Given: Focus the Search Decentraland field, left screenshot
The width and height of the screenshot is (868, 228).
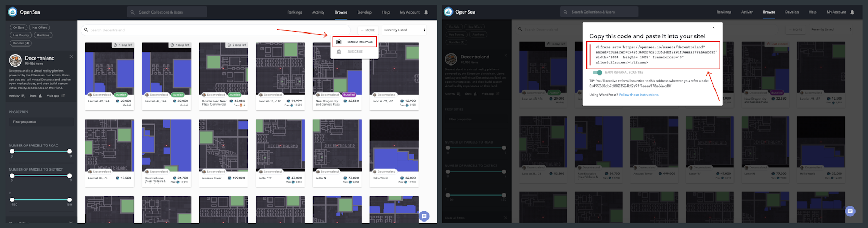Looking at the screenshot, I should click(x=217, y=30).
